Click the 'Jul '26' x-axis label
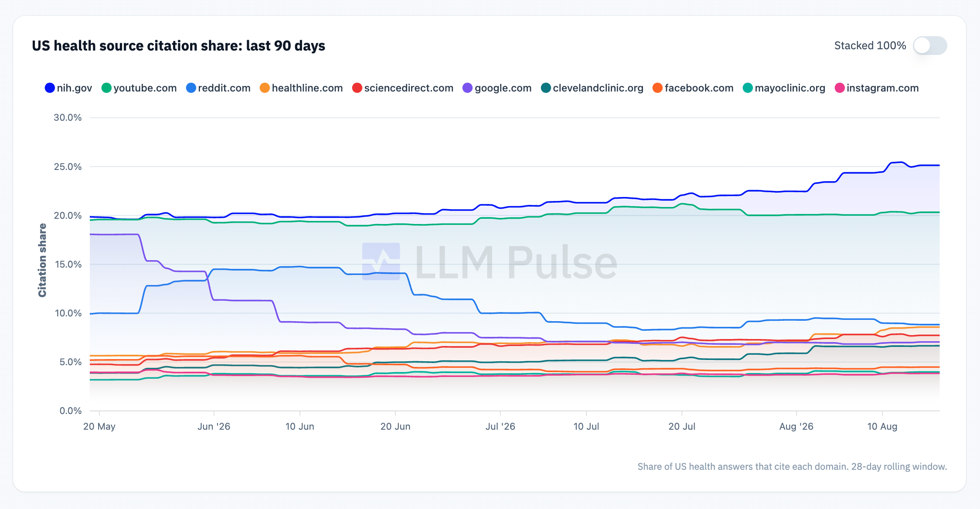 500,427
